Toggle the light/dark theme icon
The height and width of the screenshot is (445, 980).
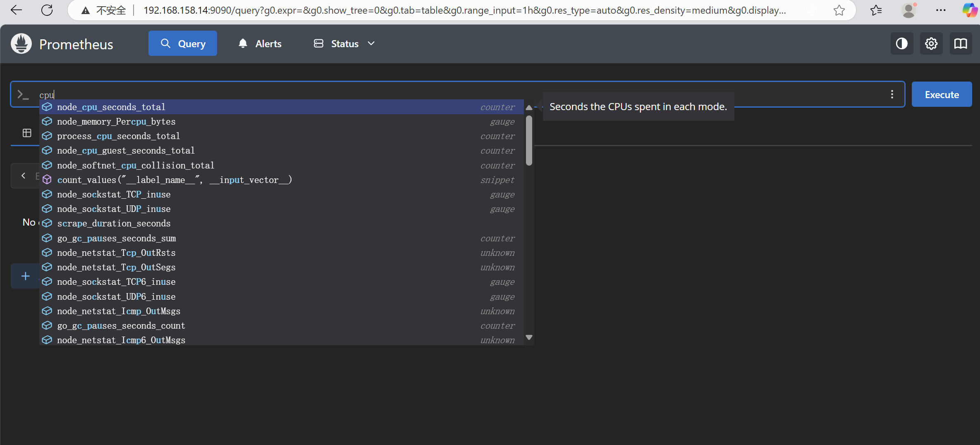(901, 43)
